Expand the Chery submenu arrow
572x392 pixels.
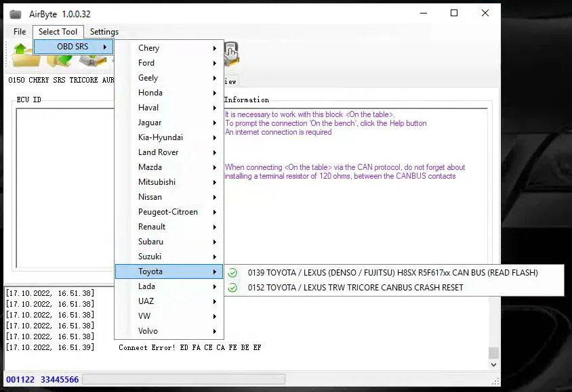click(x=215, y=48)
